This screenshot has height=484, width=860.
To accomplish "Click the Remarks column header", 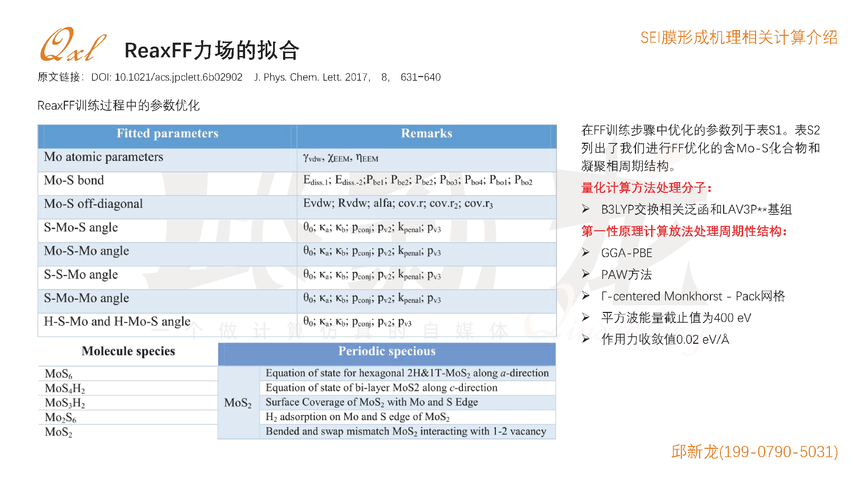I will tap(427, 134).
